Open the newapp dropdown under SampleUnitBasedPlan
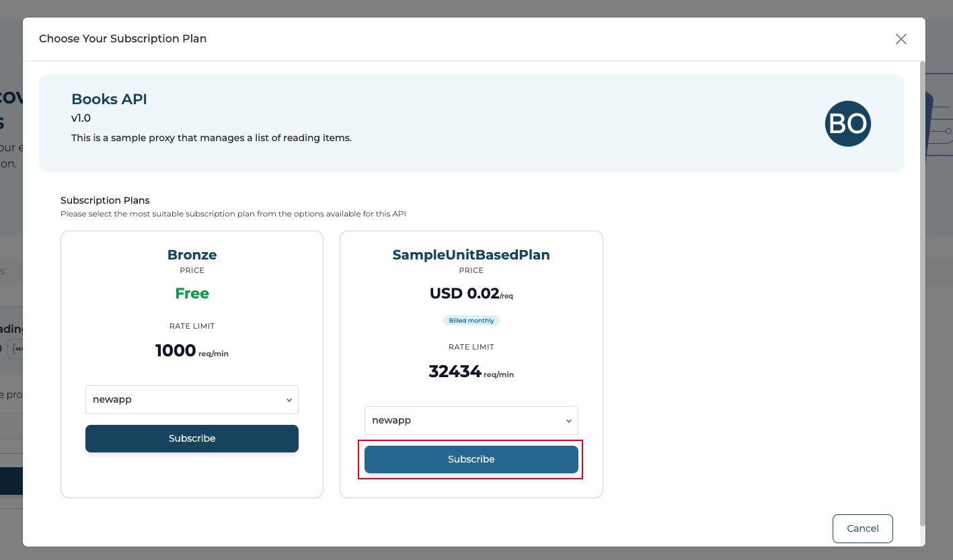953x560 pixels. (471, 420)
